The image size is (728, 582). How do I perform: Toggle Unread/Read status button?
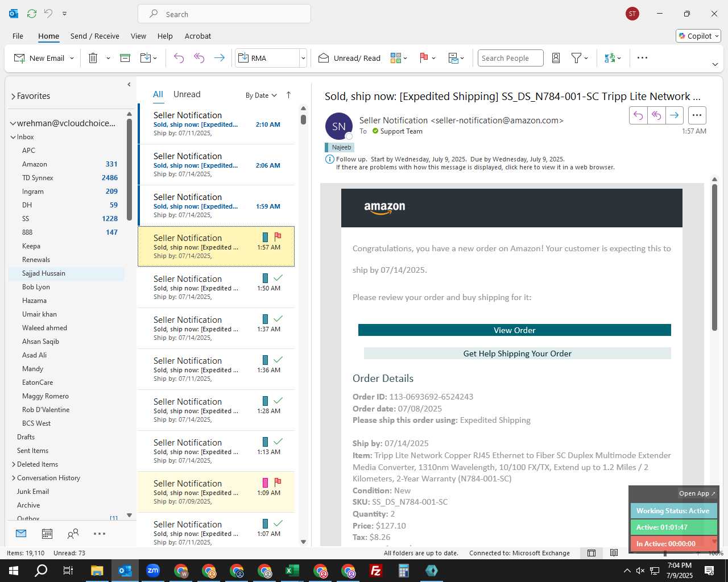click(x=349, y=58)
